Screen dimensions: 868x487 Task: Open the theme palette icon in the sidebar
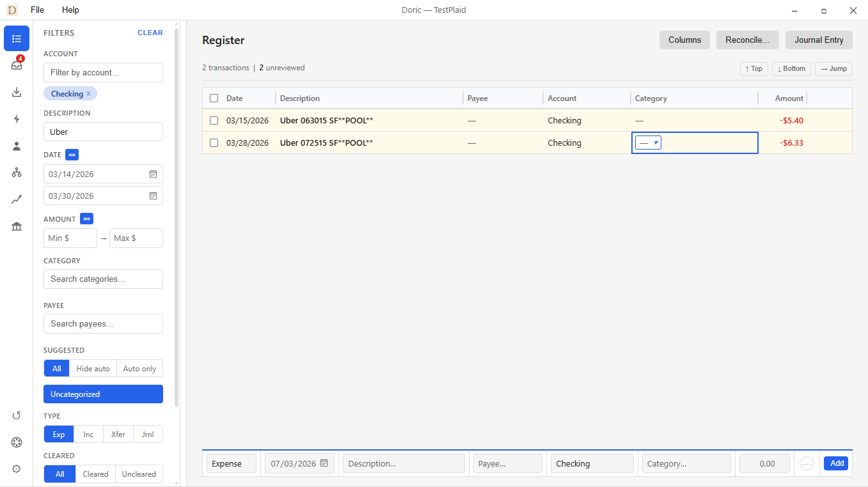pos(17,442)
